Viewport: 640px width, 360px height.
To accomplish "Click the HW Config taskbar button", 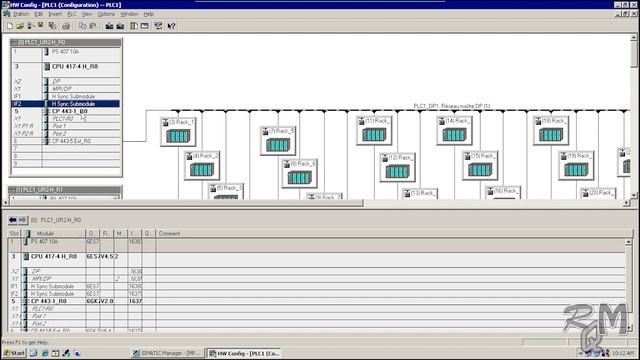I will tap(244, 353).
